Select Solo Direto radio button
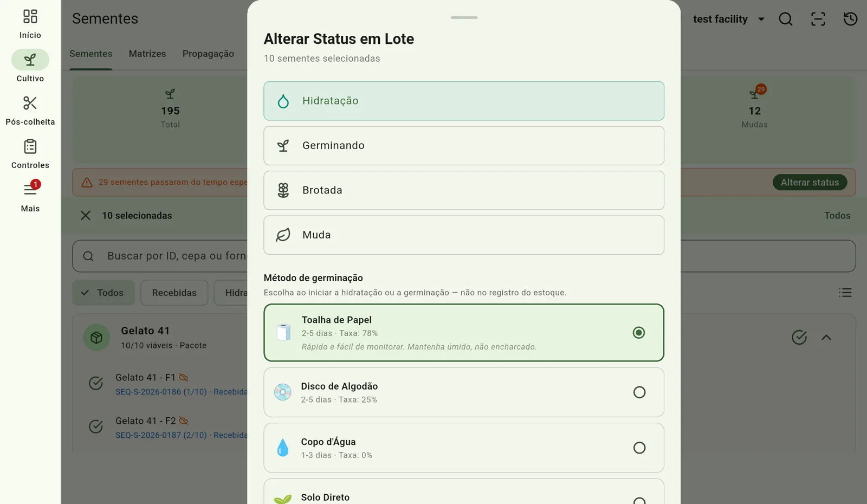The image size is (867, 504). [x=639, y=500]
